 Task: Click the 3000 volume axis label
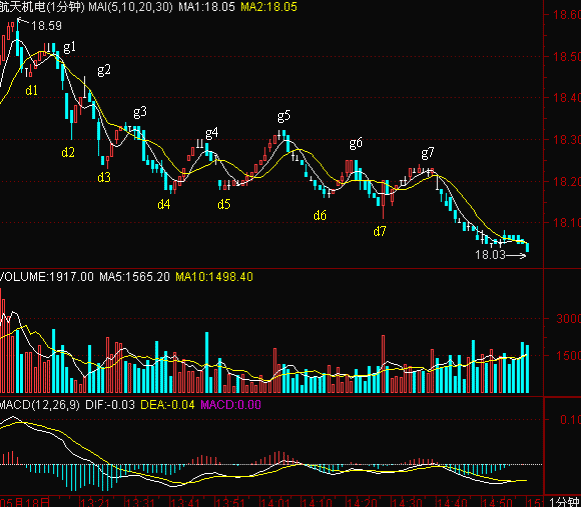tap(568, 318)
